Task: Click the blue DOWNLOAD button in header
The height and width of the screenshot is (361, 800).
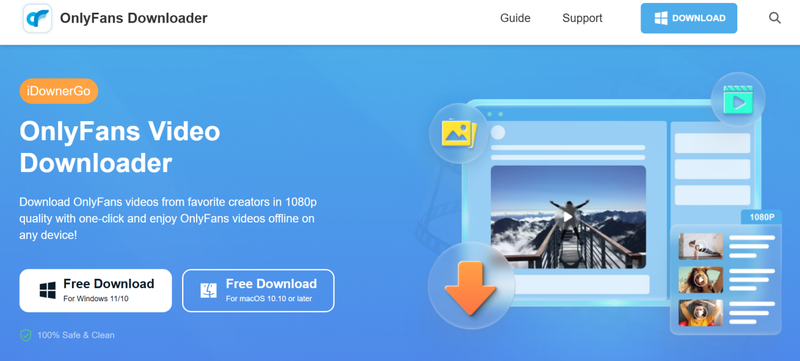Action: click(x=689, y=18)
